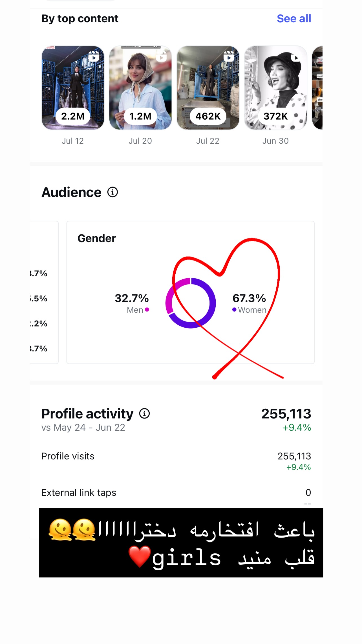
Task: Select the previous audience card at left edge
Action: [x=44, y=292]
